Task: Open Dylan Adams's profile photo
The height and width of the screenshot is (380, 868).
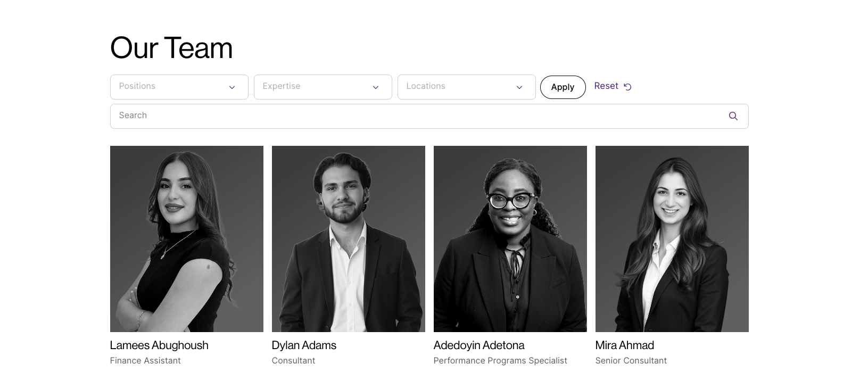Action: [x=348, y=238]
